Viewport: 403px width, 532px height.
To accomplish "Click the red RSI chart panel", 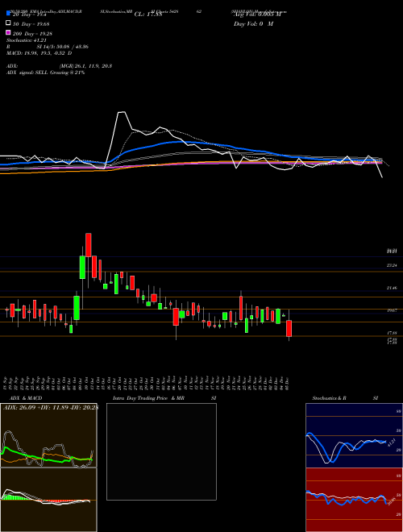I will pyautogui.click(x=354, y=500).
